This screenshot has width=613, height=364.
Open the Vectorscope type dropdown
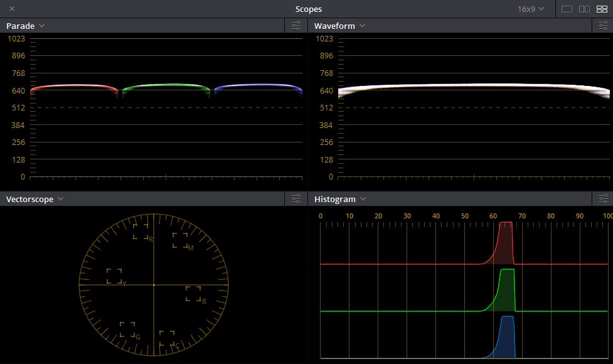coord(35,199)
